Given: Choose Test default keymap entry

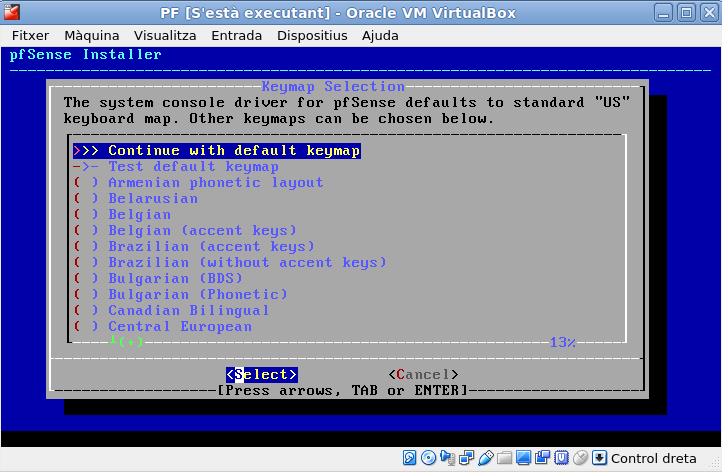Looking at the screenshot, I should [x=176, y=167].
